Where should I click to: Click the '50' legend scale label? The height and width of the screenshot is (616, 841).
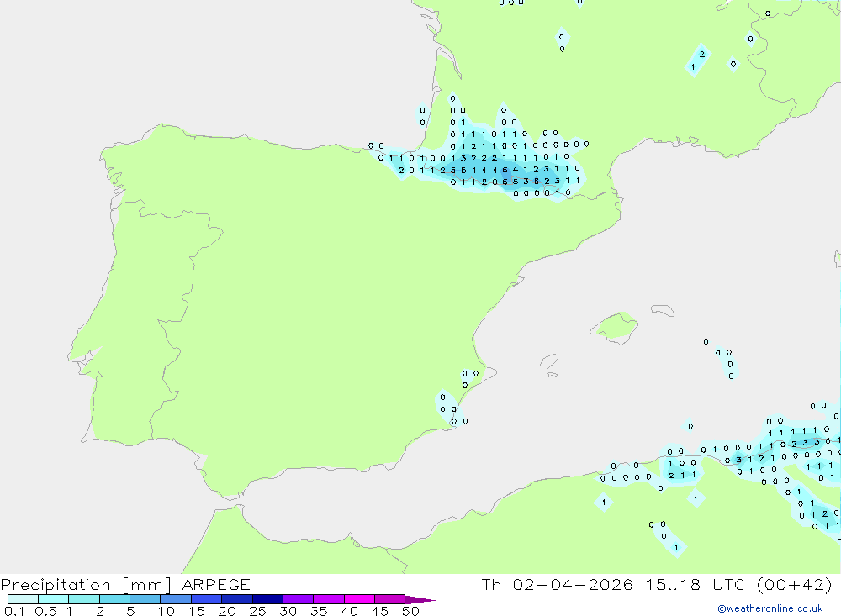click(x=410, y=611)
